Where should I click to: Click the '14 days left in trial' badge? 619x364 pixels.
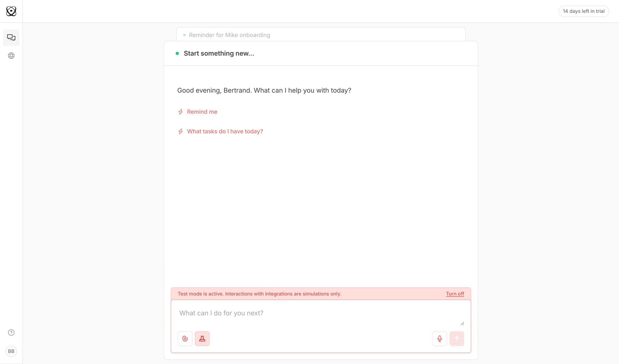[584, 11]
